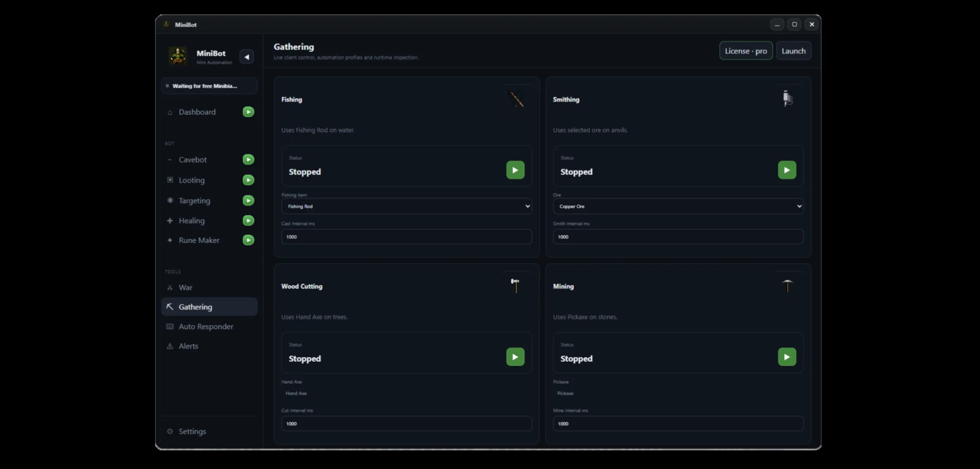
Task: Toggle the Dashboard play switch
Action: click(248, 112)
